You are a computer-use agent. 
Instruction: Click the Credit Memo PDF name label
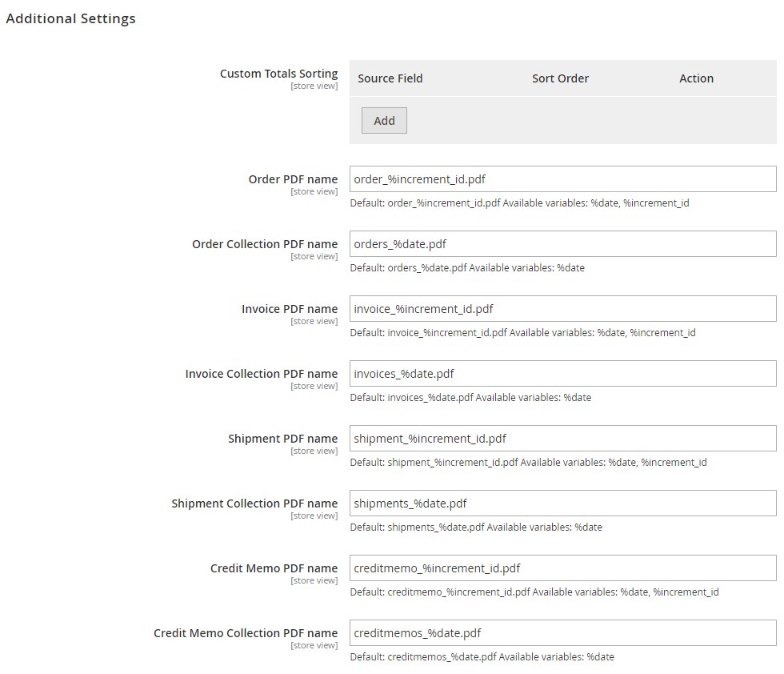click(274, 568)
